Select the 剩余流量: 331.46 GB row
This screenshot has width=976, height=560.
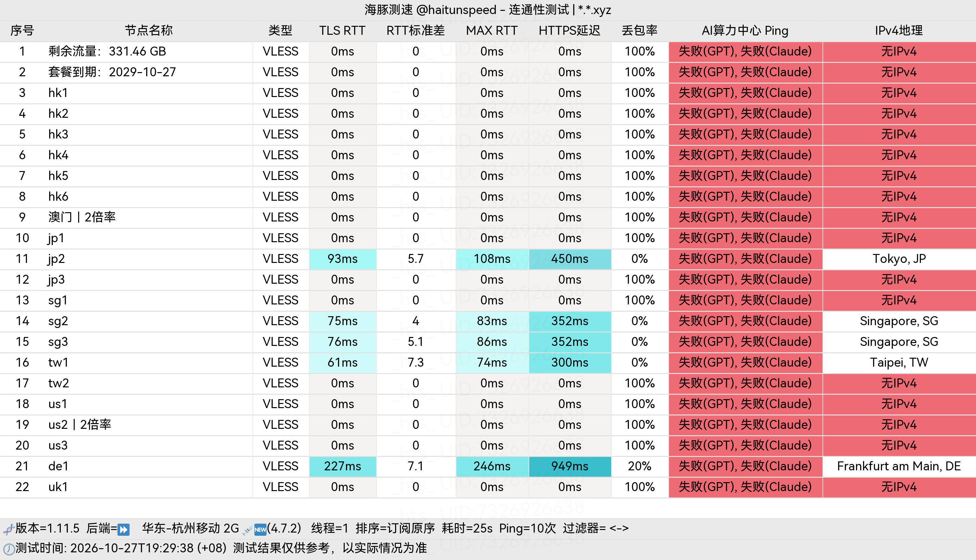488,52
